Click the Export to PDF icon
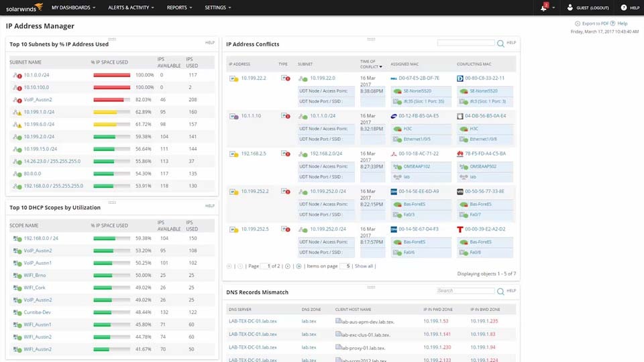This screenshot has height=362, width=644. (x=578, y=24)
